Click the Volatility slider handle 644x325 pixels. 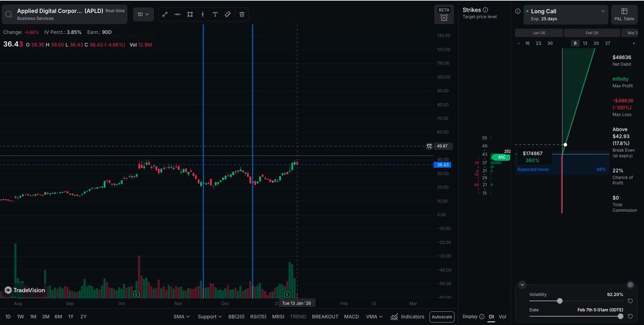point(560,301)
